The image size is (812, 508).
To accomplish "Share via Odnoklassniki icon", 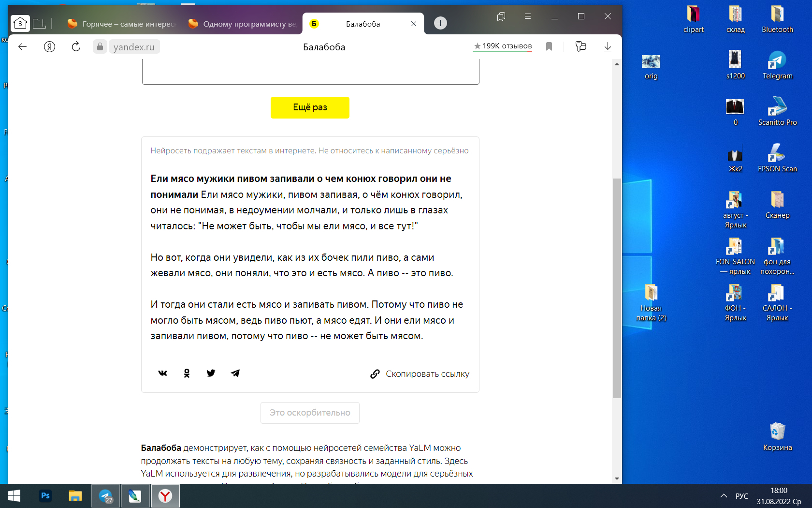I will [x=187, y=373].
